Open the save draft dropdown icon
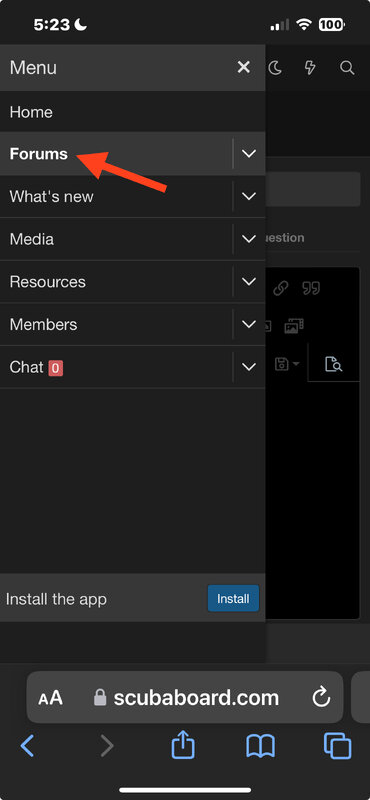Image resolution: width=370 pixels, height=800 pixels. tap(287, 364)
